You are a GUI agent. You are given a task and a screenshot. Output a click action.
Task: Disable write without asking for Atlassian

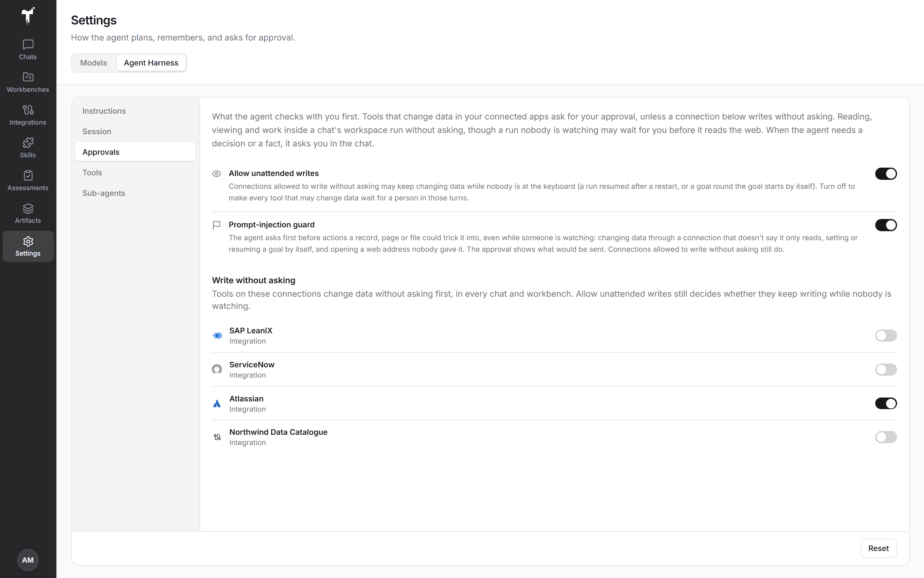pyautogui.click(x=886, y=403)
